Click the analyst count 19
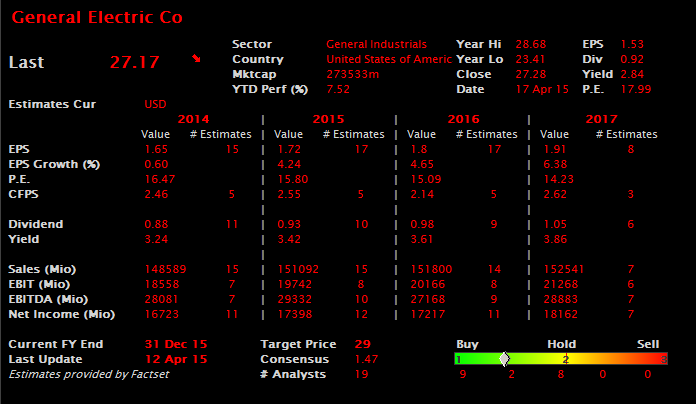This screenshot has width=696, height=404. tap(362, 374)
